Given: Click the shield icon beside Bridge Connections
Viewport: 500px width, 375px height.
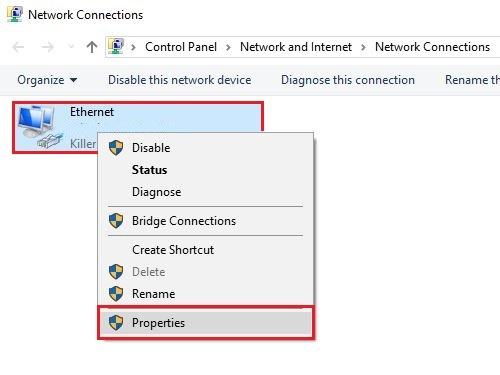Looking at the screenshot, I should click(x=116, y=221).
